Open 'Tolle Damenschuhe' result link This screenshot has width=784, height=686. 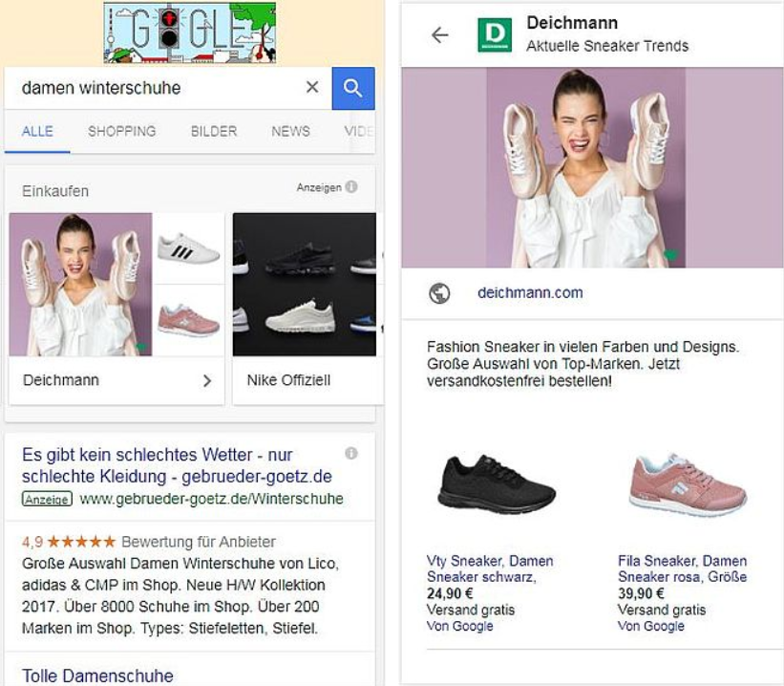click(97, 675)
